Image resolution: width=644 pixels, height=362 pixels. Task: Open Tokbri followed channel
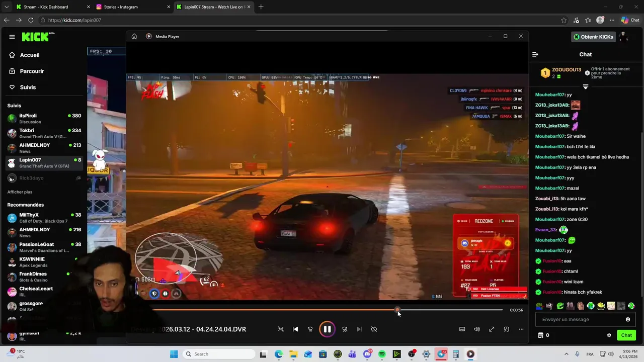[44, 133]
